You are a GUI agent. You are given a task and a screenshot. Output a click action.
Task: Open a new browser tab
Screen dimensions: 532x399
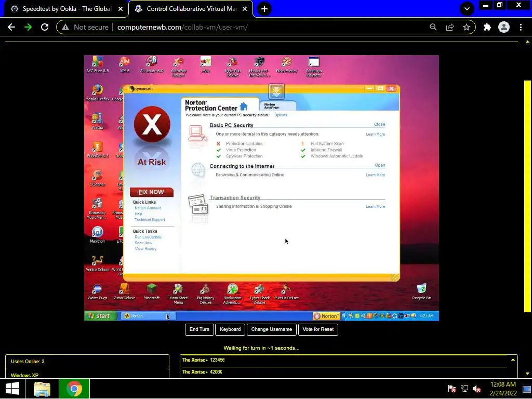tap(264, 9)
